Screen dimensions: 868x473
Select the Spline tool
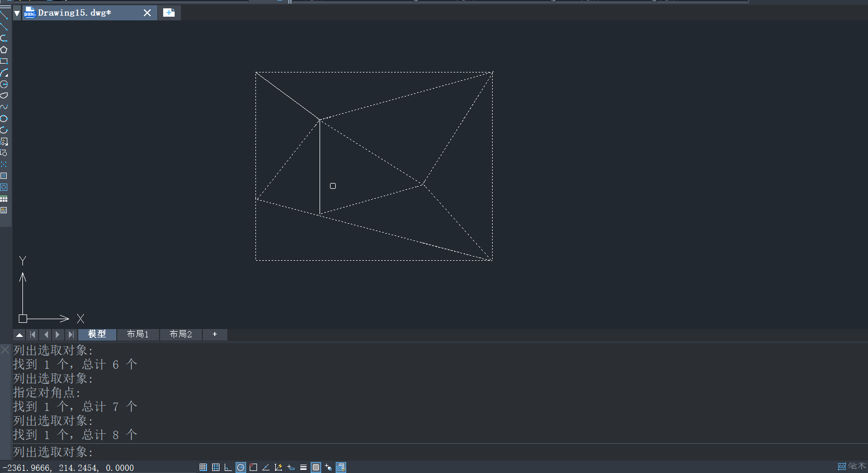pyautogui.click(x=4, y=107)
